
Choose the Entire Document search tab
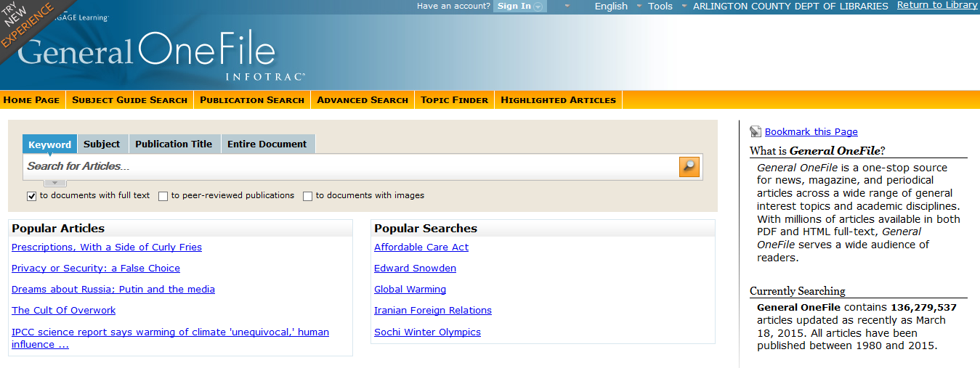(x=267, y=144)
